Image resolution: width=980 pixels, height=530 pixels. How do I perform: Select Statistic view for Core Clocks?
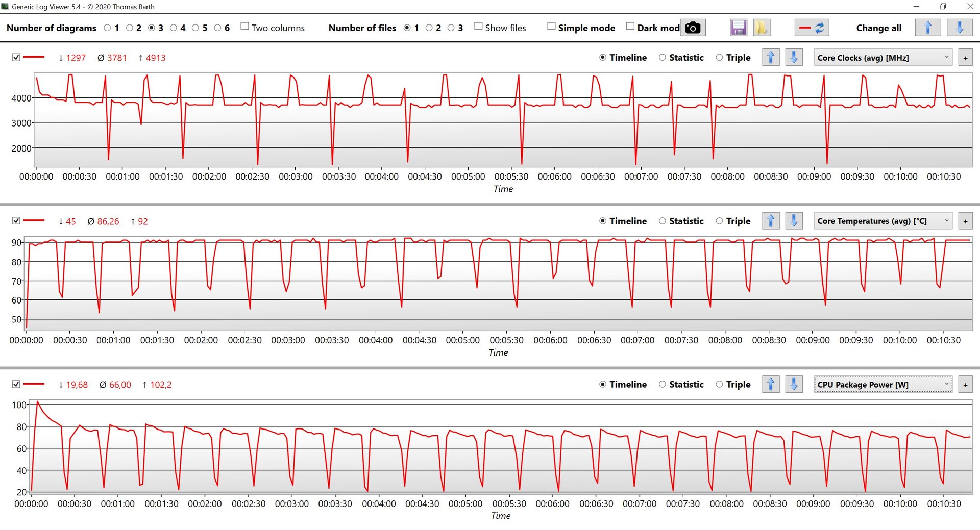pos(663,58)
